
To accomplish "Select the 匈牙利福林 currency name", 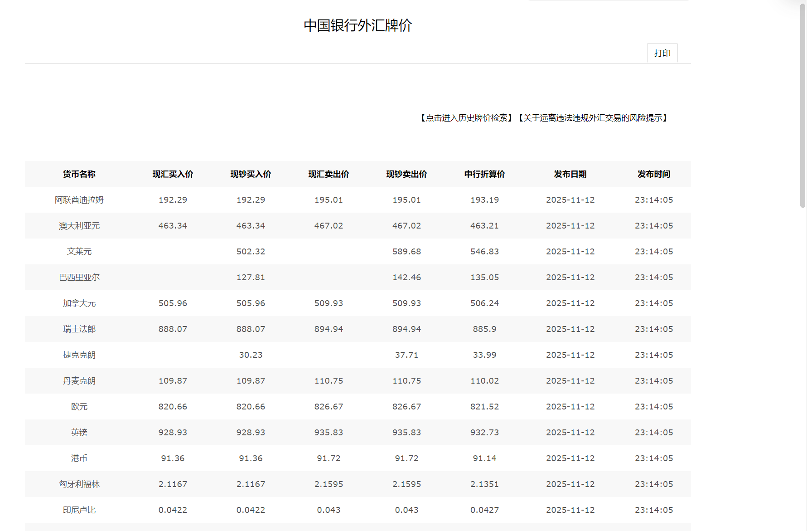I will click(79, 484).
